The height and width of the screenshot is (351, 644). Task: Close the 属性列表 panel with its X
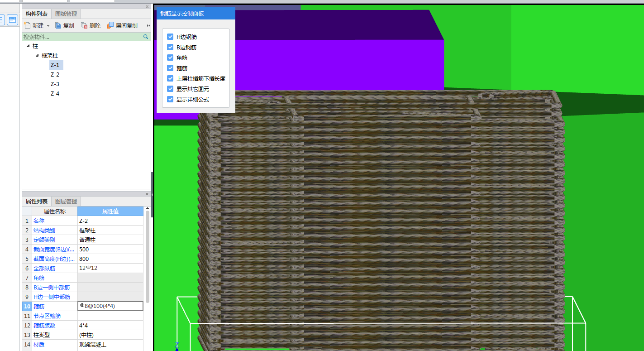[x=147, y=194]
